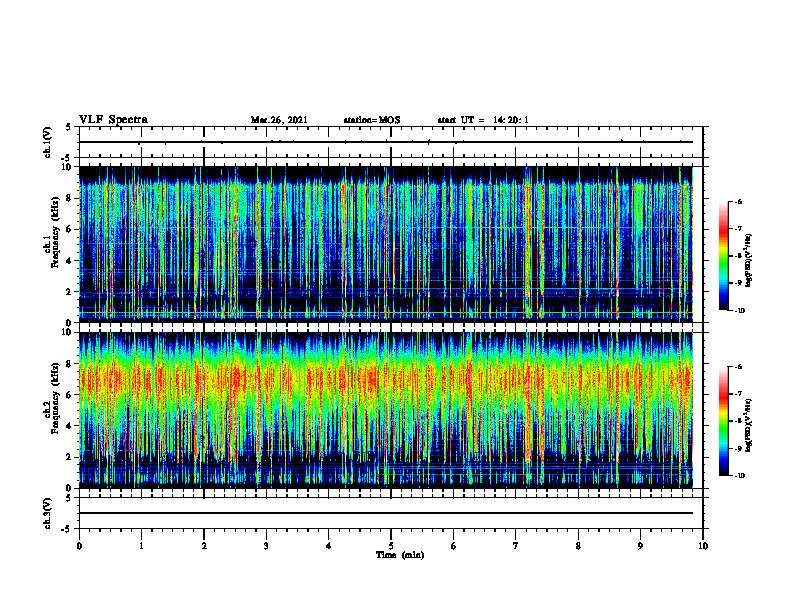Click the "ch.3(V)" voltage axis label
Image resolution: width=792 pixels, height=612 pixels.
click(x=47, y=513)
